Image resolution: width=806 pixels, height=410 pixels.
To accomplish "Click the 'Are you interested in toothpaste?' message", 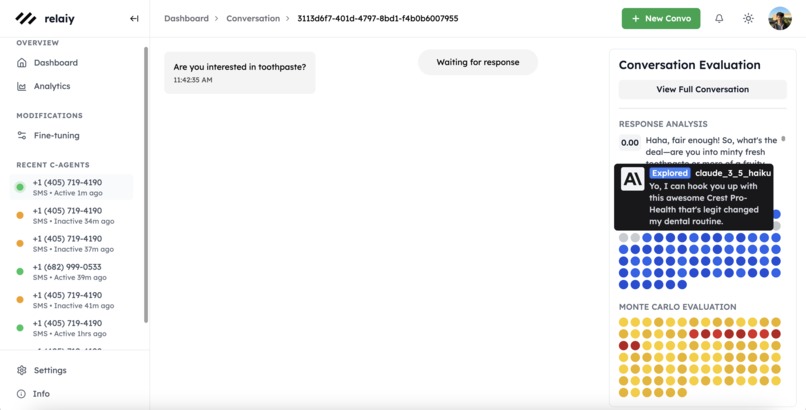I will click(x=240, y=72).
